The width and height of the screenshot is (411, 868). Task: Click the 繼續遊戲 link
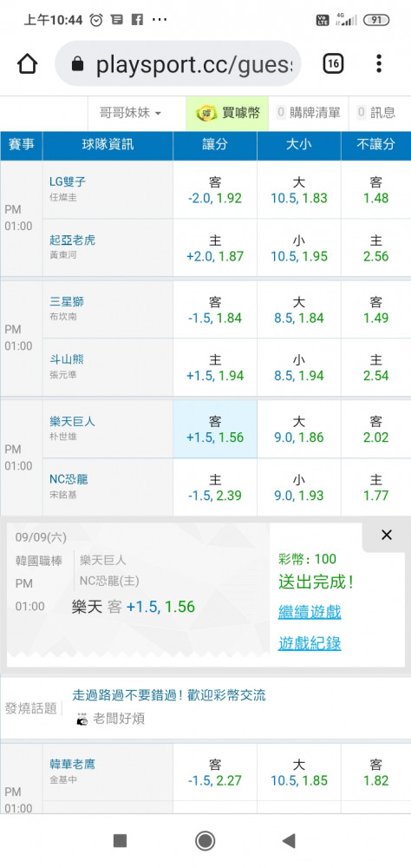coord(310,612)
